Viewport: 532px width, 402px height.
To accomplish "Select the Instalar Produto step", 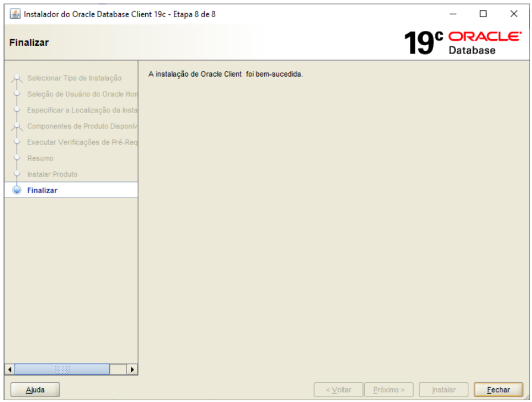I will pos(52,174).
